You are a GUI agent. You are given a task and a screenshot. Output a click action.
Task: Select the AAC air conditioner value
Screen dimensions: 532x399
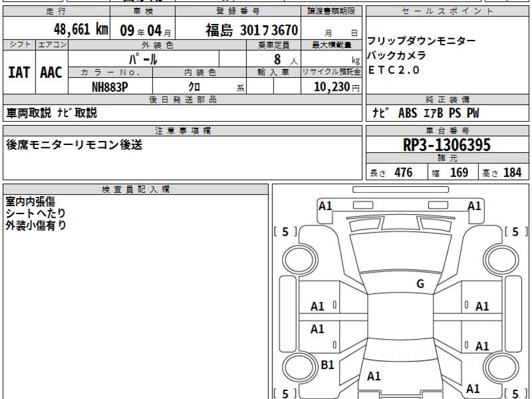click(51, 72)
